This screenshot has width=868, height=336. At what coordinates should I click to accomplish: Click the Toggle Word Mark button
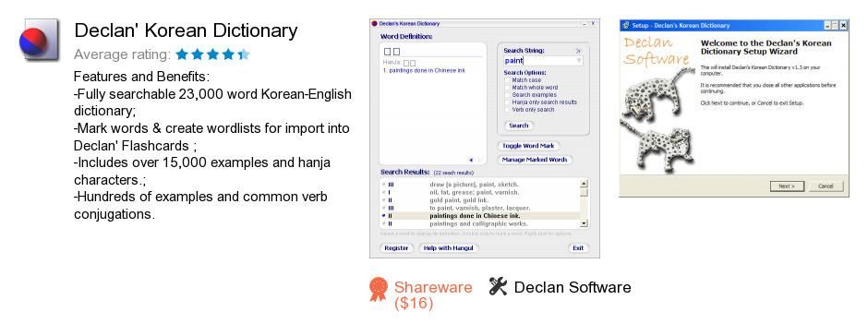[x=529, y=146]
